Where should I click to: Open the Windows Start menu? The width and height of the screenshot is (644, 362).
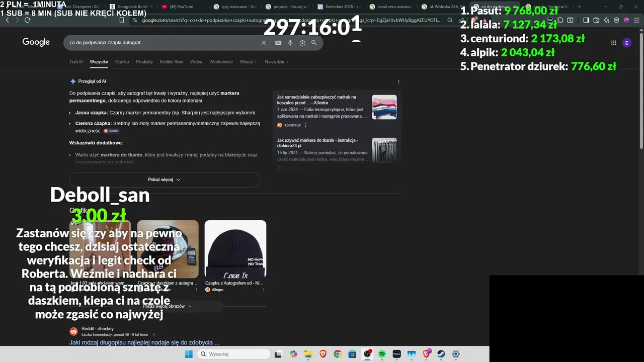coord(189,354)
